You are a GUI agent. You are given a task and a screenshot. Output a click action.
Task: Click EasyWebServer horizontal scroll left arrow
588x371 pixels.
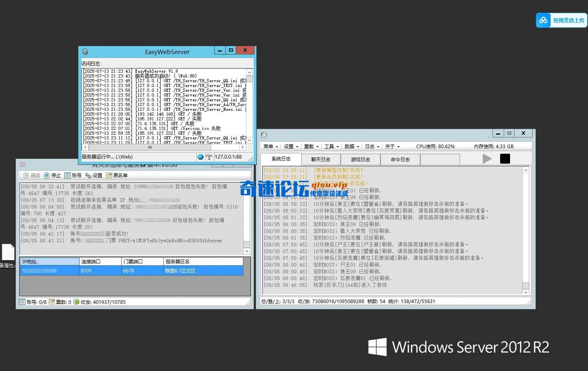coord(85,147)
